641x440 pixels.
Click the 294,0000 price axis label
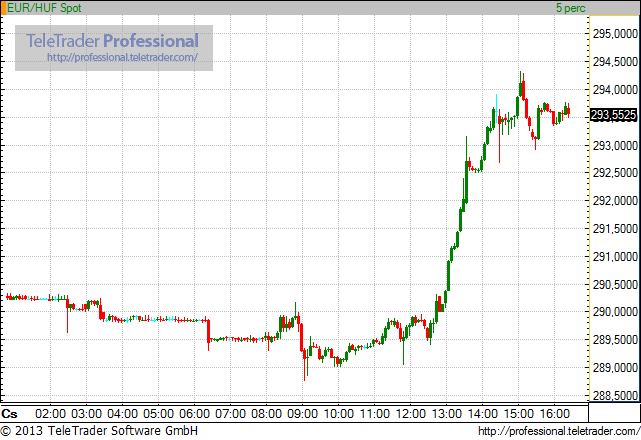click(615, 90)
